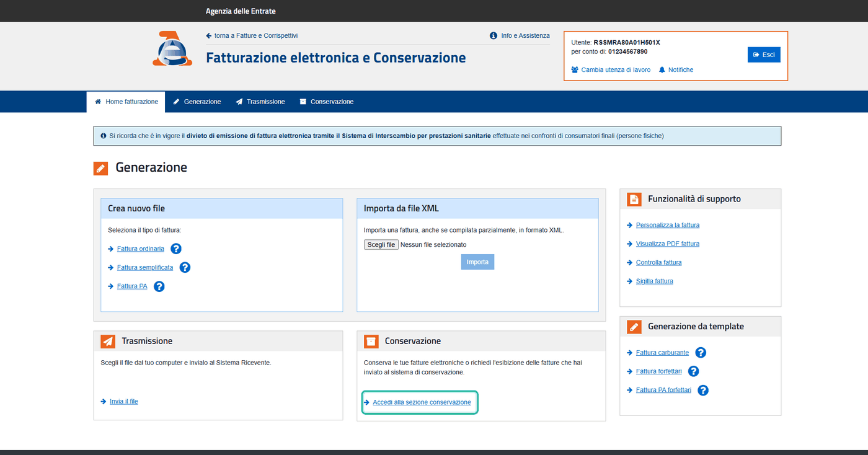The height and width of the screenshot is (455, 868).
Task: Click the Scegli file button
Action: pos(381,245)
